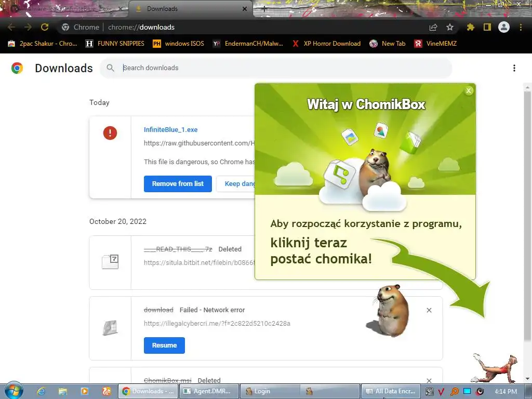Open the EndermanCH/Malw... bookmark

tap(248, 44)
